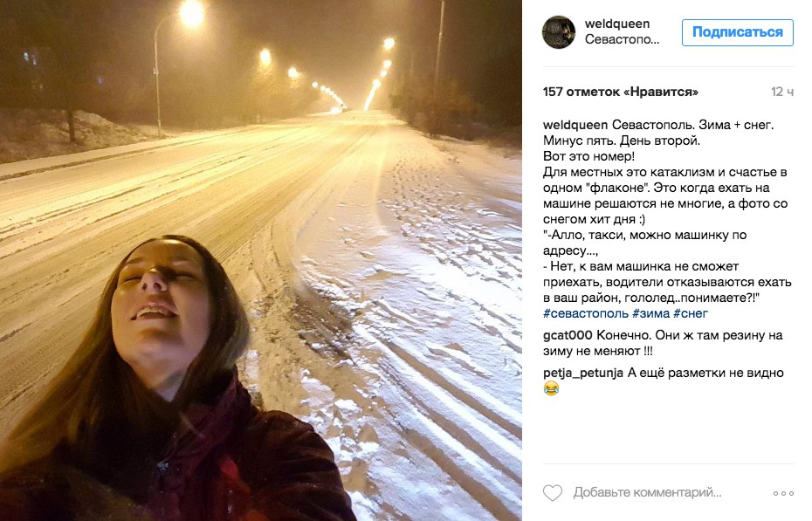
Task: Open weldqueen username in the caption
Action: pos(575,125)
